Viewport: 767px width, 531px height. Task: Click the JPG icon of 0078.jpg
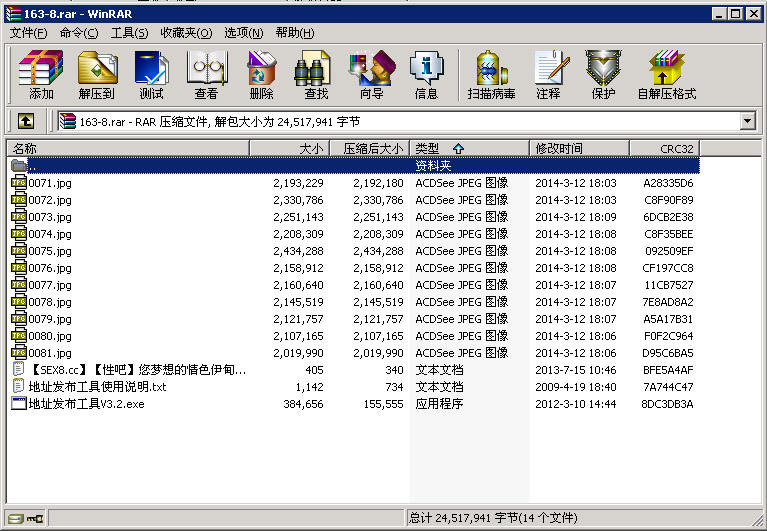[19, 302]
